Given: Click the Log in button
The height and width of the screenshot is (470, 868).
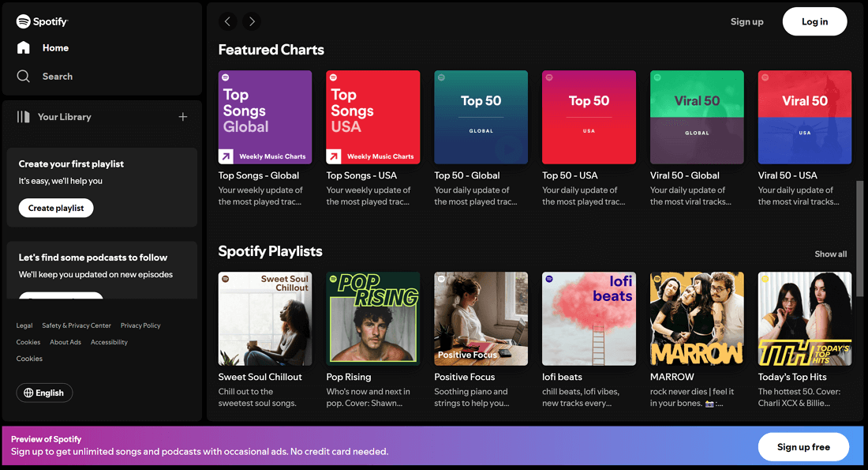Looking at the screenshot, I should [x=815, y=21].
